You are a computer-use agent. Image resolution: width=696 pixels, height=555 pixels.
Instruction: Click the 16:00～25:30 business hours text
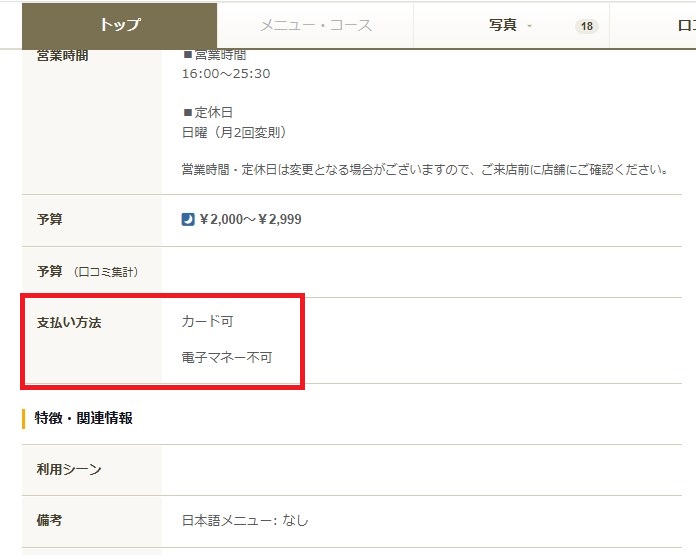(x=226, y=74)
